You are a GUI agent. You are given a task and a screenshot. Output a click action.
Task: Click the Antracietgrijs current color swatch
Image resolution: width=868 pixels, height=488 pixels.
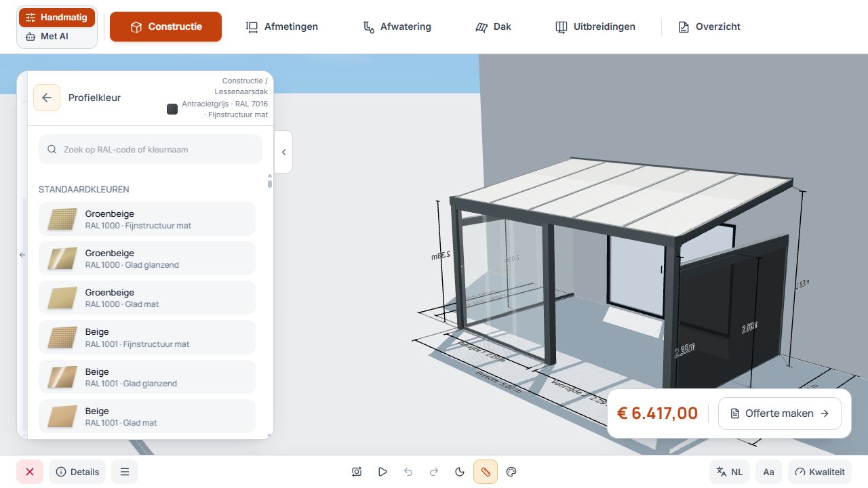pos(172,108)
